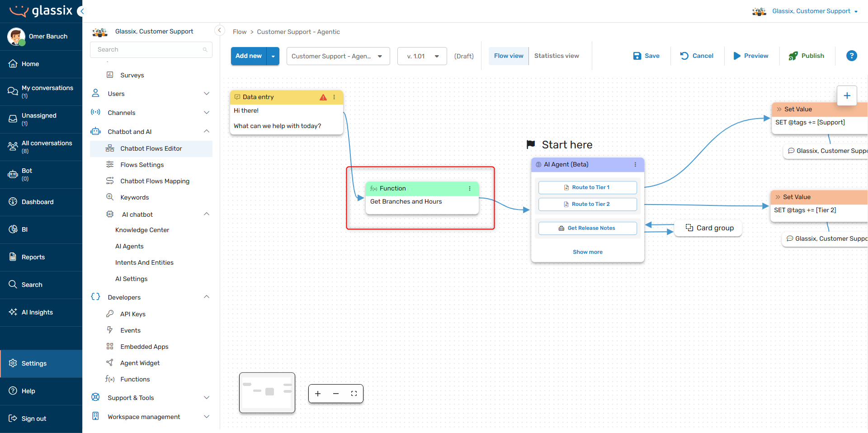Sign out of Glassix
868x433 pixels.
(41, 419)
